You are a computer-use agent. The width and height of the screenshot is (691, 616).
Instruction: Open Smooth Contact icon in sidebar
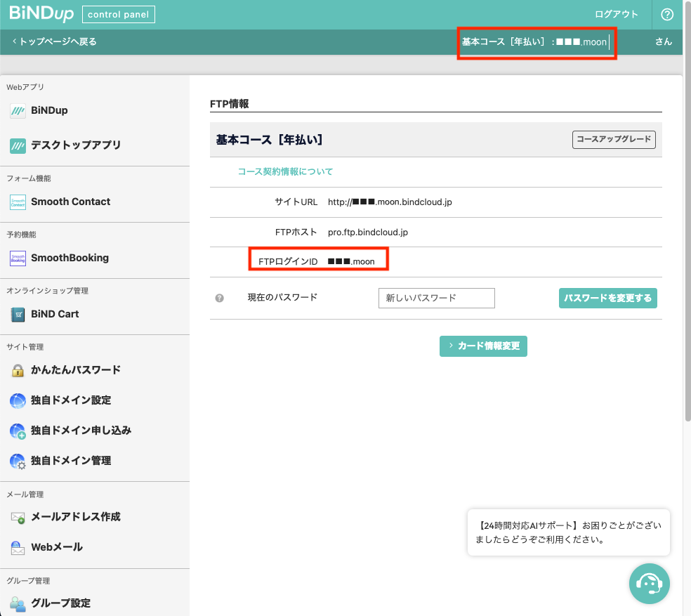[x=18, y=202]
